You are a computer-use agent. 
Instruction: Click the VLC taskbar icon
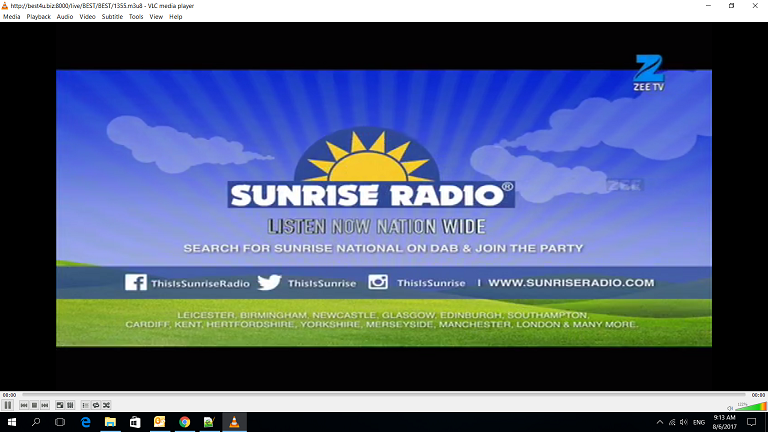point(234,422)
